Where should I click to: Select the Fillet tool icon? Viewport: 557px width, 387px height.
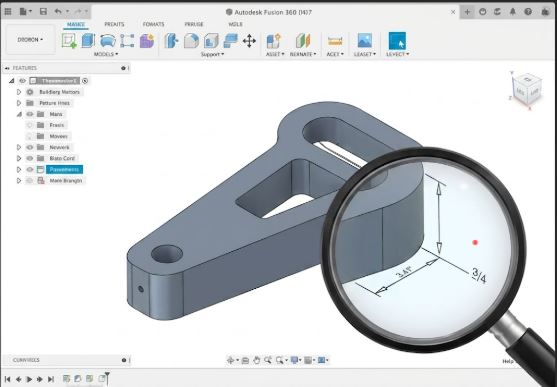tap(191, 41)
